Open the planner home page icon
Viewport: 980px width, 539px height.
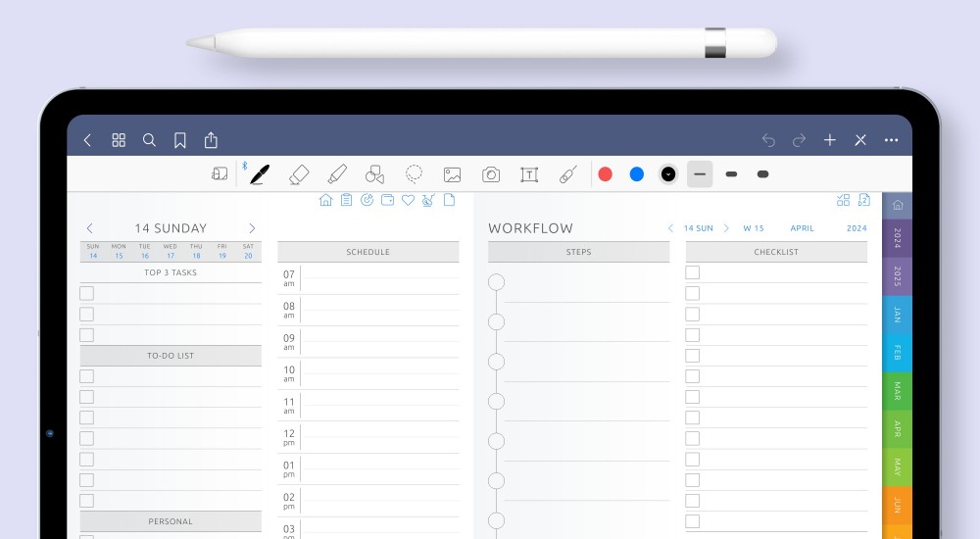[x=325, y=200]
